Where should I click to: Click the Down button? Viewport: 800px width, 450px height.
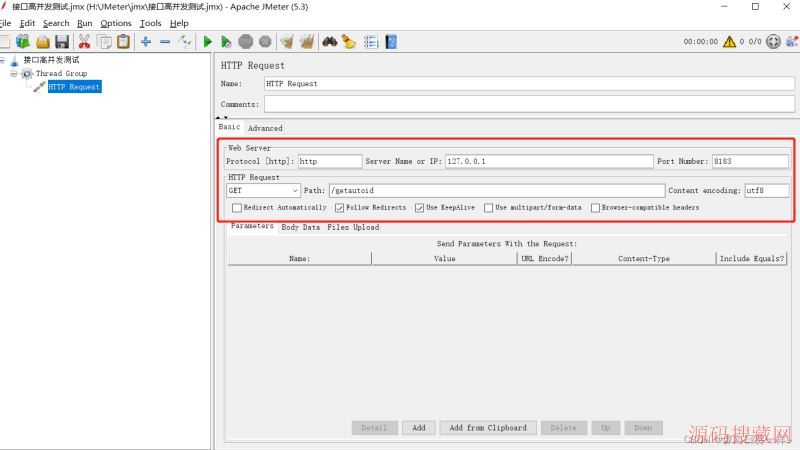pos(643,428)
